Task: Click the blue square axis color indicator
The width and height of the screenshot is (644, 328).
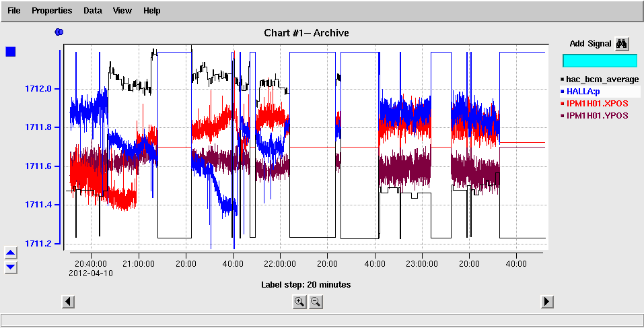Action: point(10,52)
